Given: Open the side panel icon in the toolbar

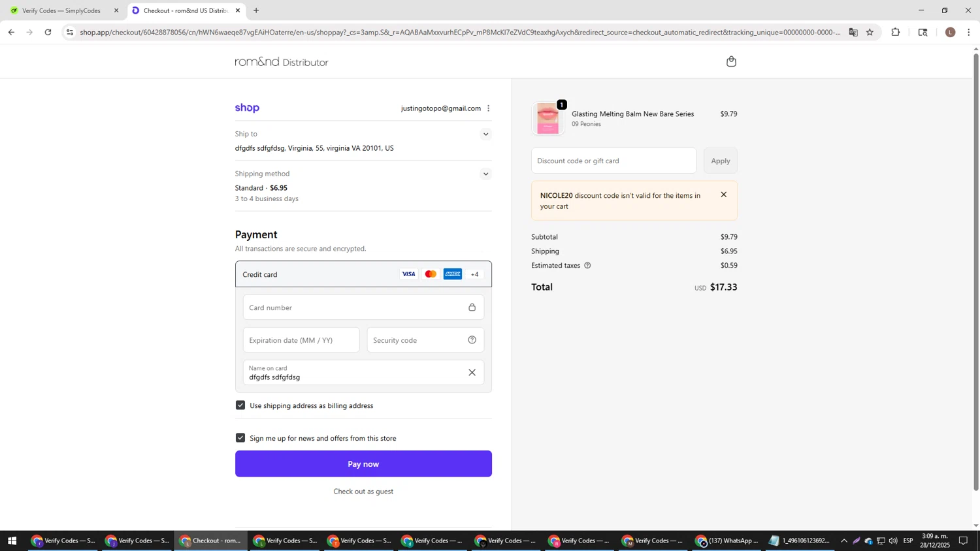Looking at the screenshot, I should pyautogui.click(x=923, y=32).
